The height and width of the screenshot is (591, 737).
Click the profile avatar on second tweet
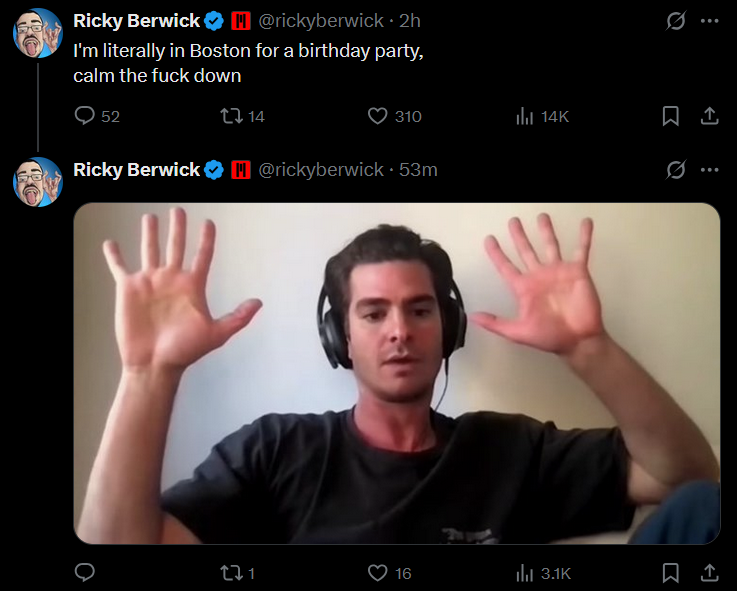click(x=38, y=182)
